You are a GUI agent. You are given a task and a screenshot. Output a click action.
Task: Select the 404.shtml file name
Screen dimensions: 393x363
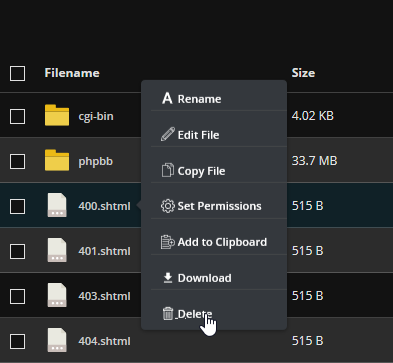pyautogui.click(x=104, y=341)
